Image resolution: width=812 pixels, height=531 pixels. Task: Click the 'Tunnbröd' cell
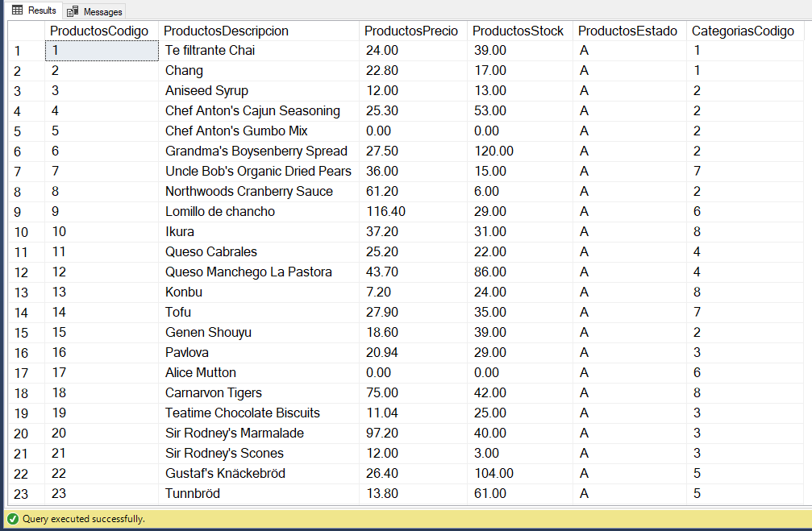tap(259, 494)
